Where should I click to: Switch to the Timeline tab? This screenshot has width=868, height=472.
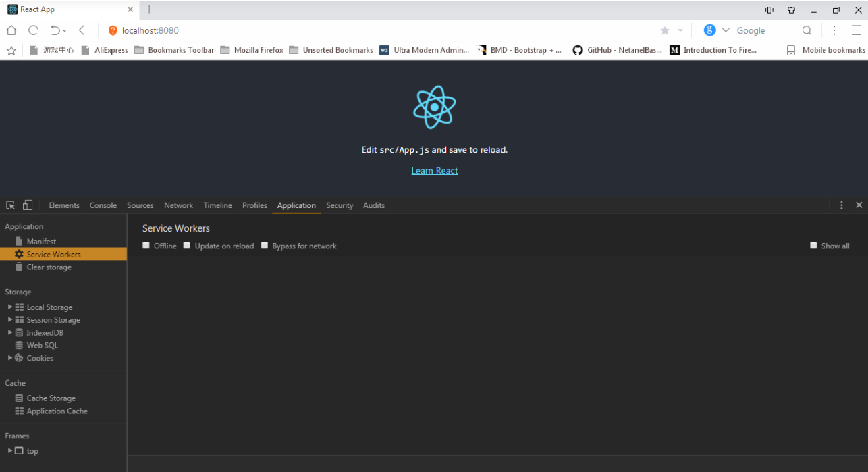[217, 205]
